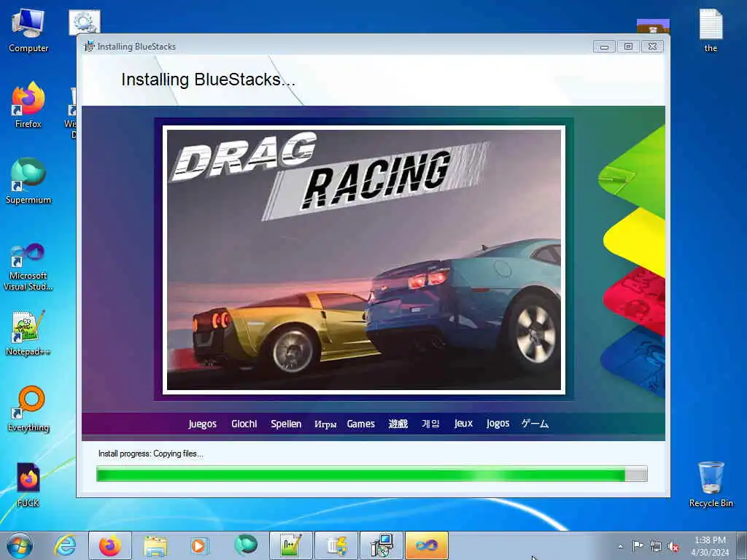Click the 'Jeux' label
This screenshot has height=560, width=747.
463,424
